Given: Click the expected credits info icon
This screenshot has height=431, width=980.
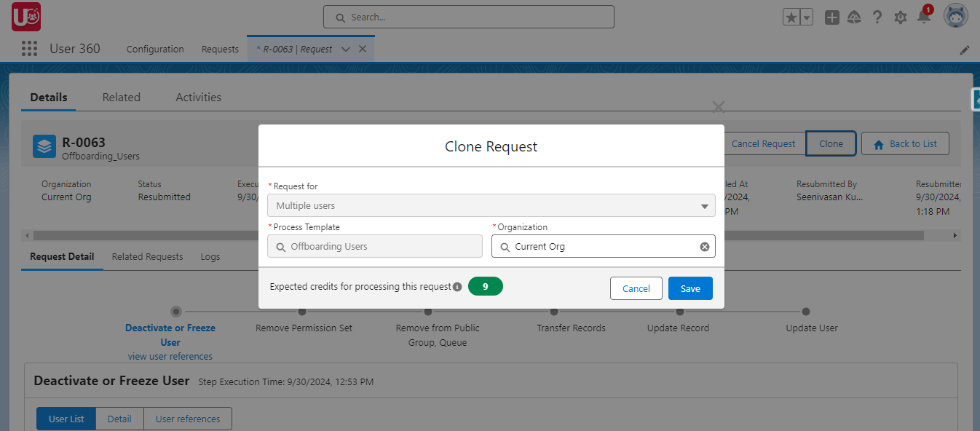Looking at the screenshot, I should point(457,287).
